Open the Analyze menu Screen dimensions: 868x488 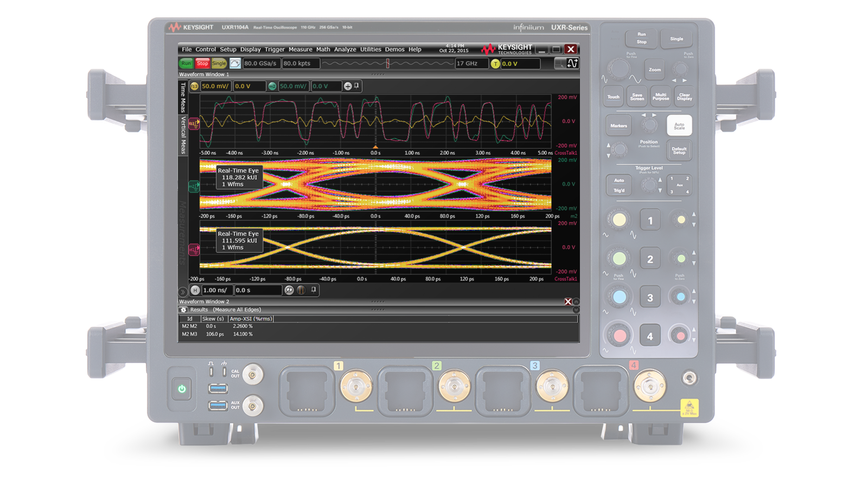[345, 49]
